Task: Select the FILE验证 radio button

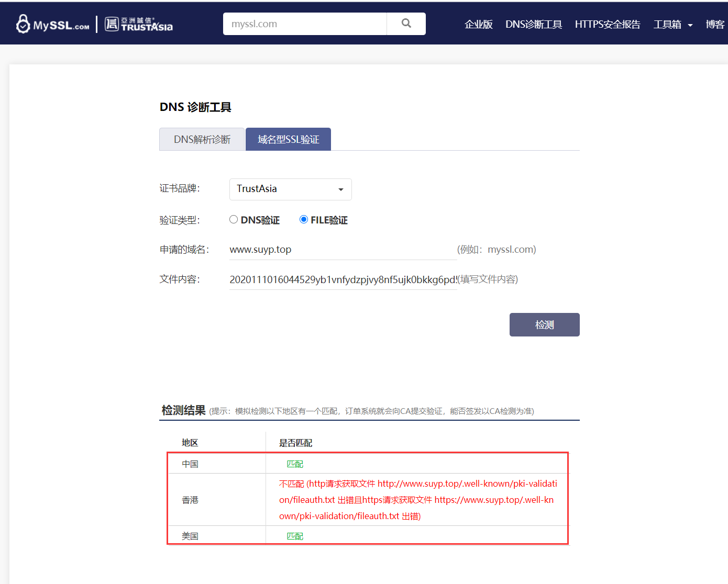Action: (304, 219)
